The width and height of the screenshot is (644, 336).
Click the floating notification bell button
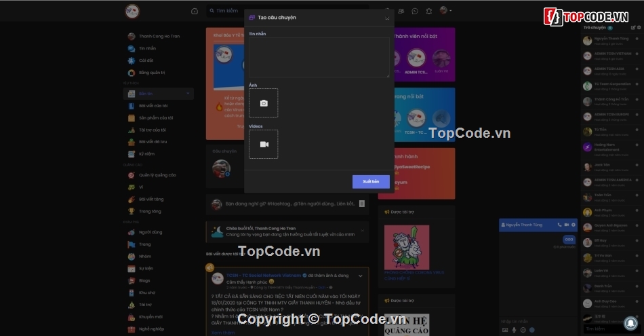(x=630, y=323)
